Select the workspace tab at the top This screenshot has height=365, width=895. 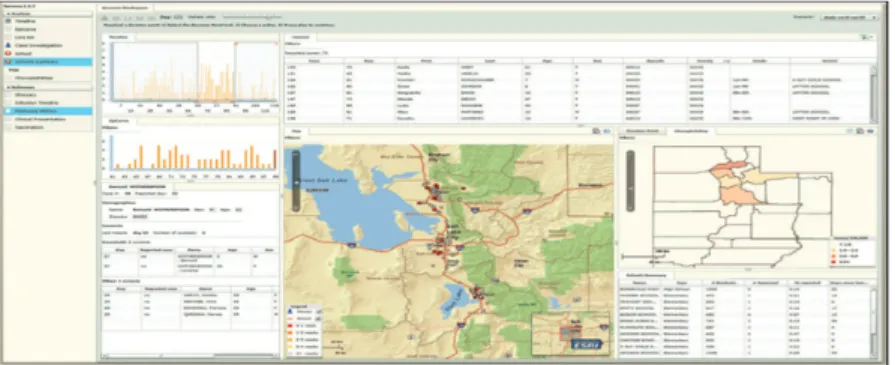point(126,7)
